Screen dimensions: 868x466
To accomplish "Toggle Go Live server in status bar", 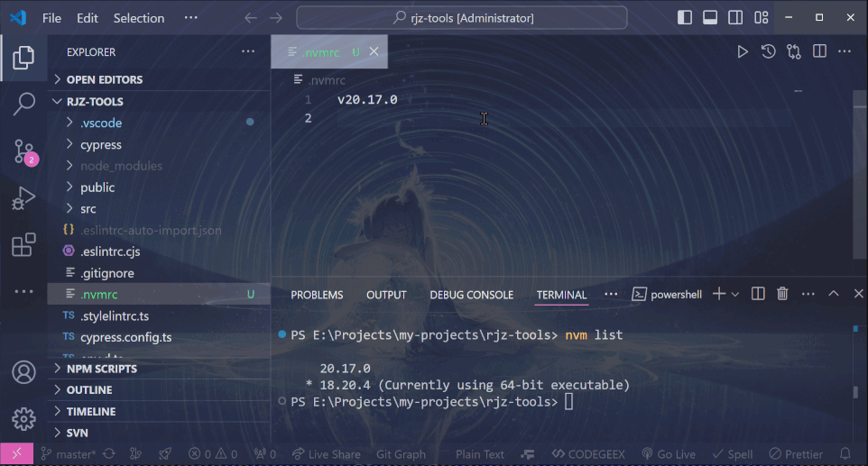I will pyautogui.click(x=669, y=454).
